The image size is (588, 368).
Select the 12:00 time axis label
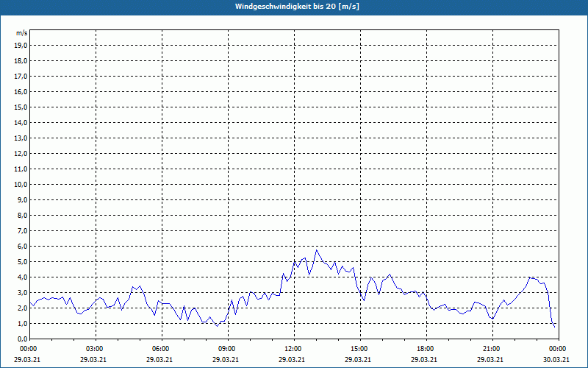[293, 349]
